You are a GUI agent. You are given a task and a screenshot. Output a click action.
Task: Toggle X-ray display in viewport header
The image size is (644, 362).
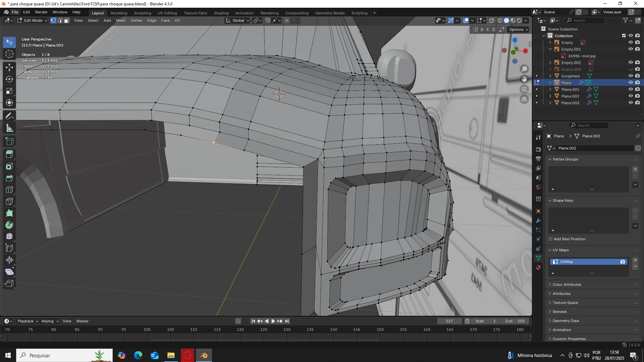(x=492, y=20)
